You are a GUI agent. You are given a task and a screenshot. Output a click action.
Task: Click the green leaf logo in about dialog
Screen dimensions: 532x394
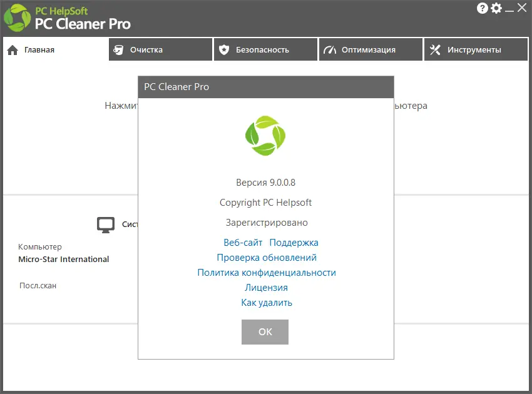[265, 136]
